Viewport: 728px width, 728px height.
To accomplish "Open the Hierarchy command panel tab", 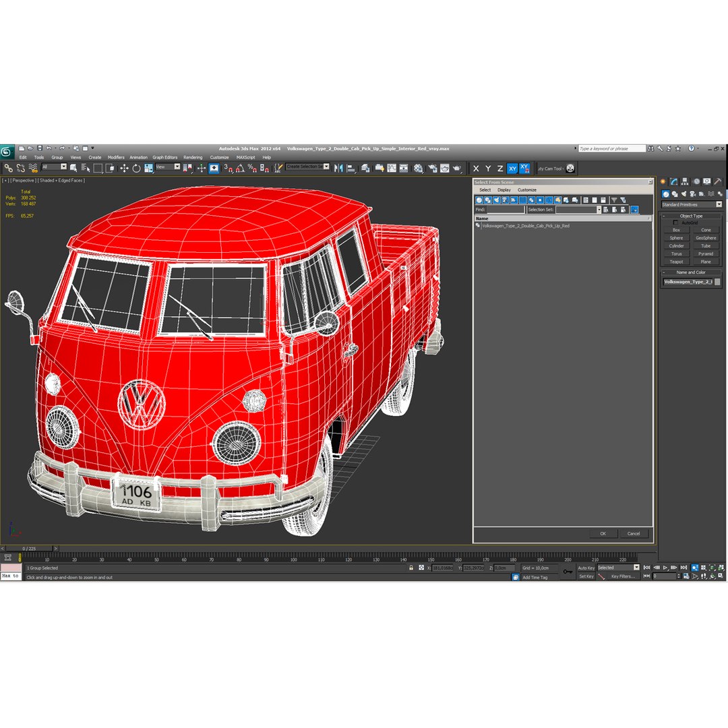I will coord(685,181).
